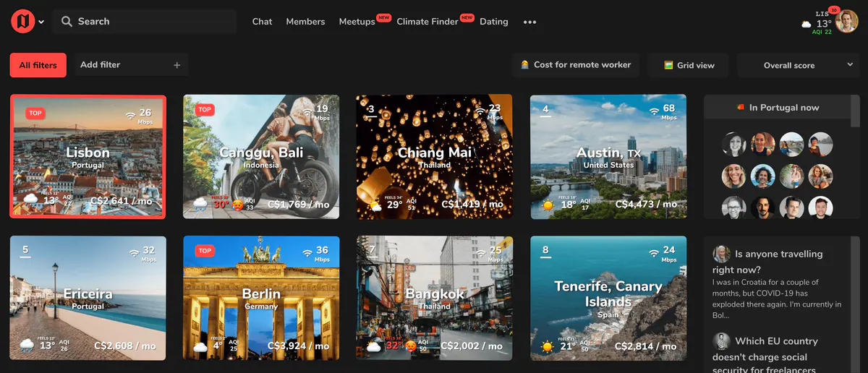
Task: Click avatar beside Which EU country post
Action: pos(721,341)
